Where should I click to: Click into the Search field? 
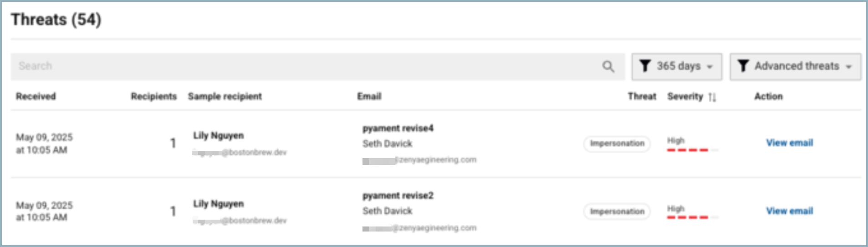[x=305, y=67]
